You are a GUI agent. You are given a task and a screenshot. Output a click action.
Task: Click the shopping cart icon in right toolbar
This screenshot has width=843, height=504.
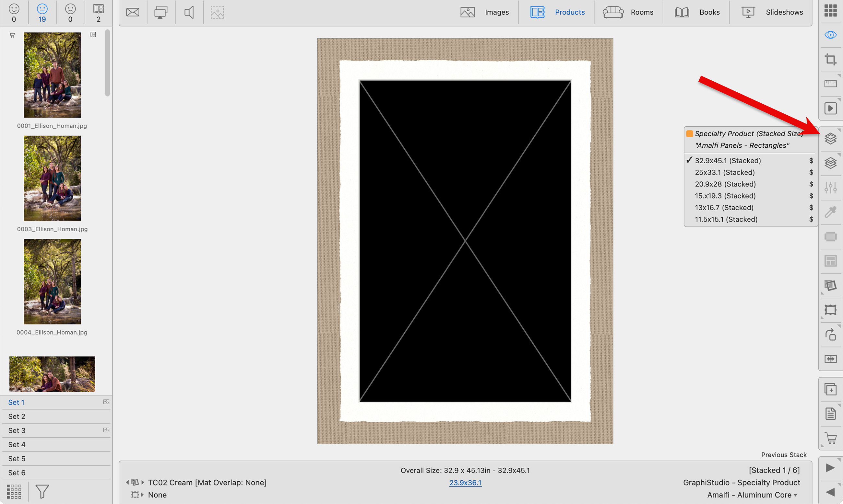tap(830, 438)
